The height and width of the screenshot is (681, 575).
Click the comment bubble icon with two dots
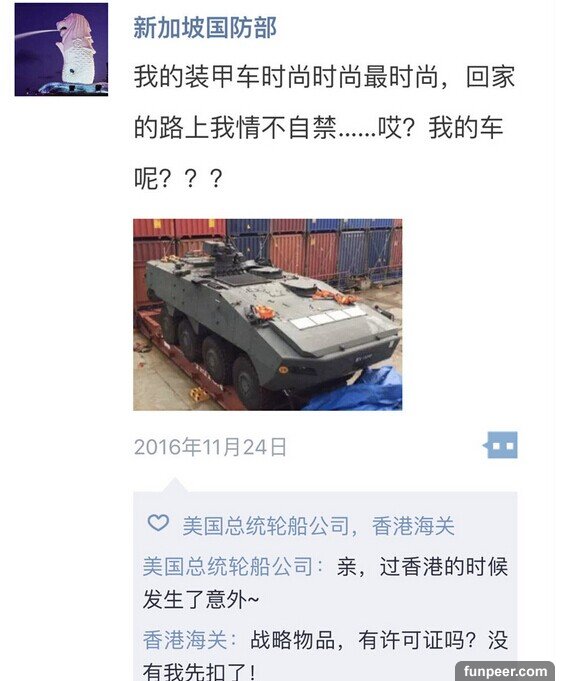tap(500, 445)
